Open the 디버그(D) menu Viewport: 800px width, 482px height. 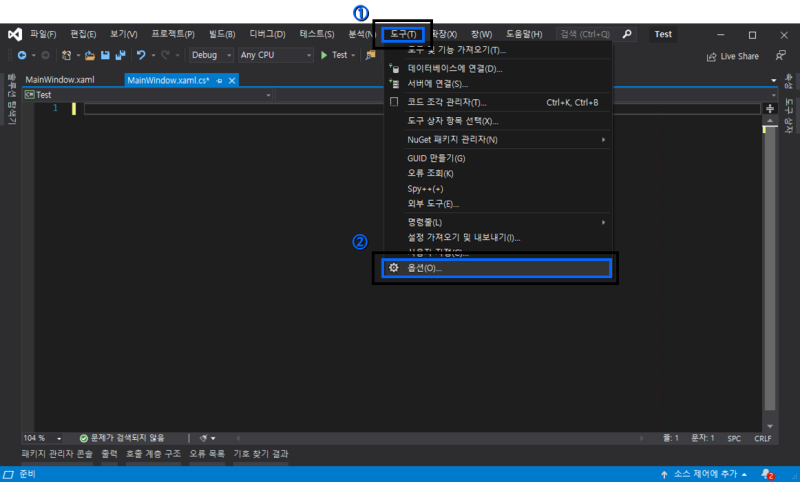(x=267, y=34)
